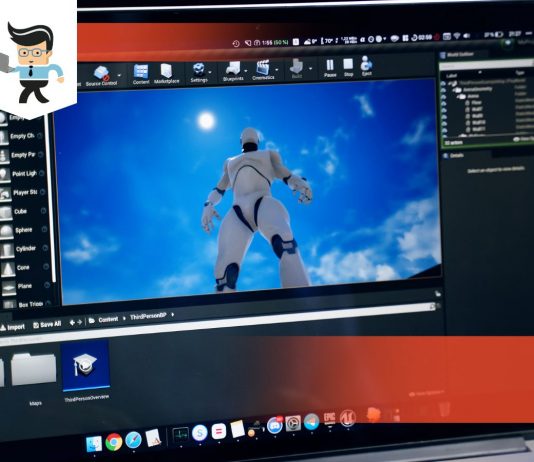Expand the Build options dropdown arrow
Screen dimensions: 534x462
311,68
